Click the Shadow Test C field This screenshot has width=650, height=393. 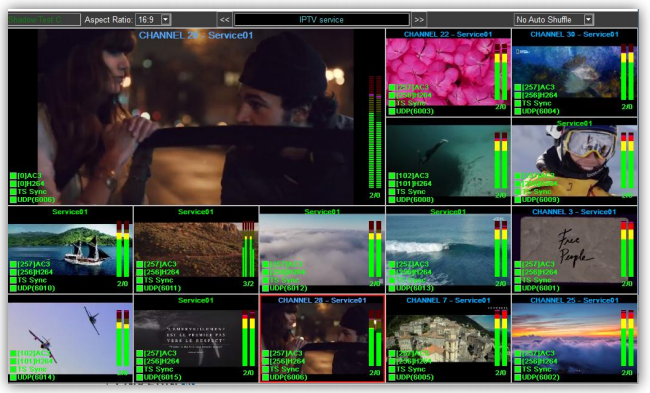(x=44, y=19)
